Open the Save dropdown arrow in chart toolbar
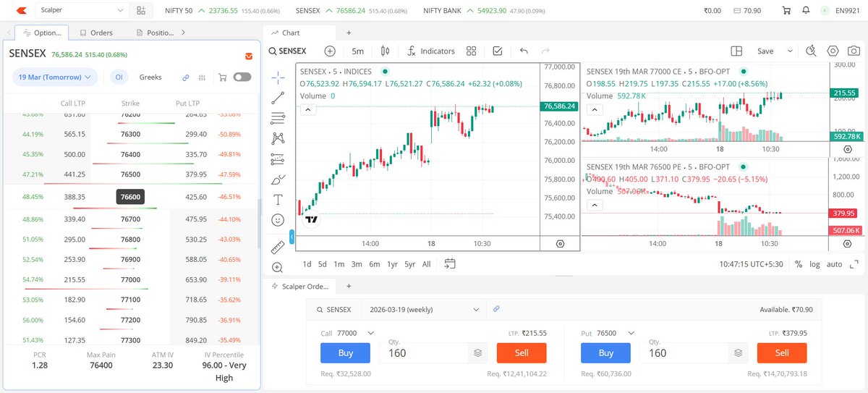The height and width of the screenshot is (393, 868). 790,51
